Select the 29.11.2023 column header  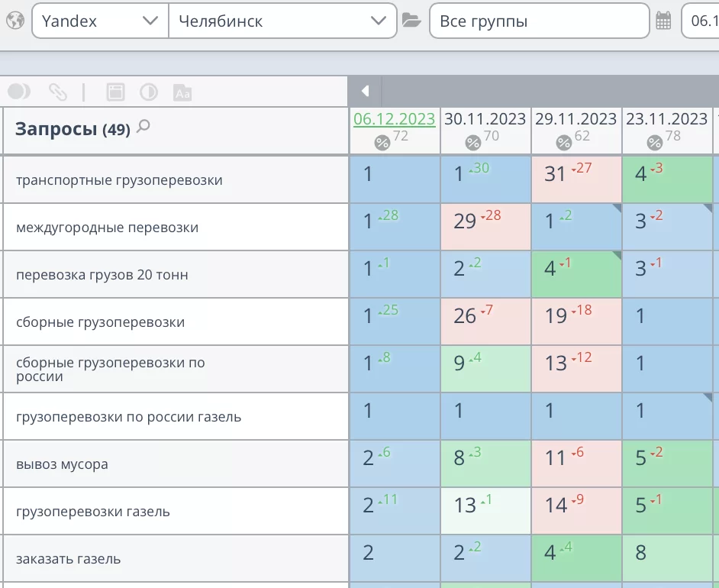tap(576, 119)
